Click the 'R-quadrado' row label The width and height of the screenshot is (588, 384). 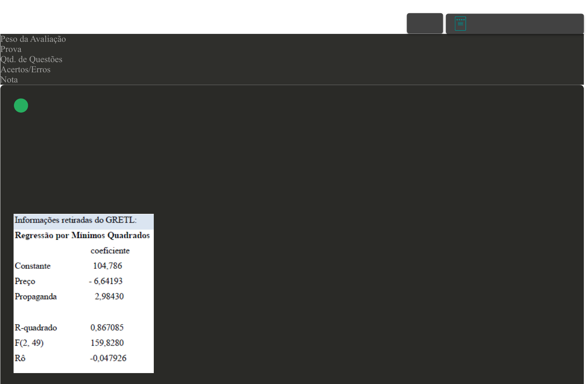[x=36, y=328]
